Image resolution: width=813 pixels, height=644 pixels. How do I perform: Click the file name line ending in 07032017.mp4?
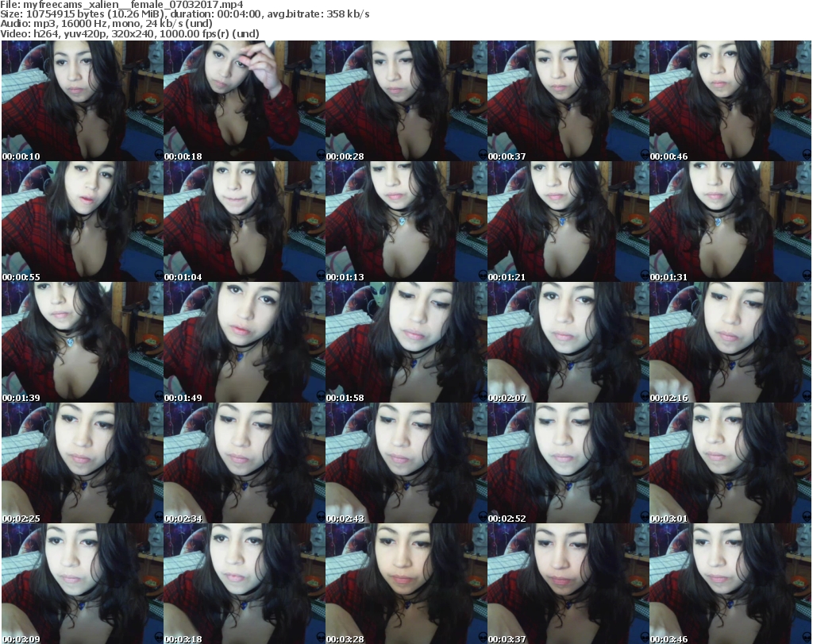pos(121,5)
